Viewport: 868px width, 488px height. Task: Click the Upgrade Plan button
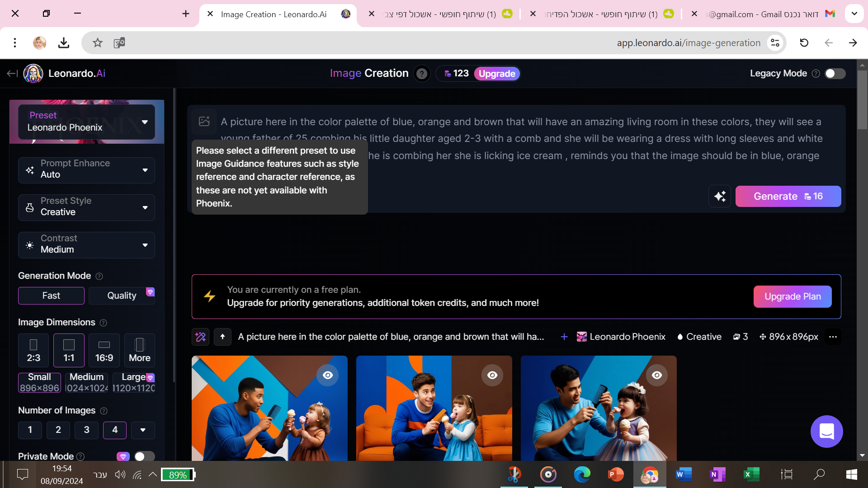coord(792,296)
